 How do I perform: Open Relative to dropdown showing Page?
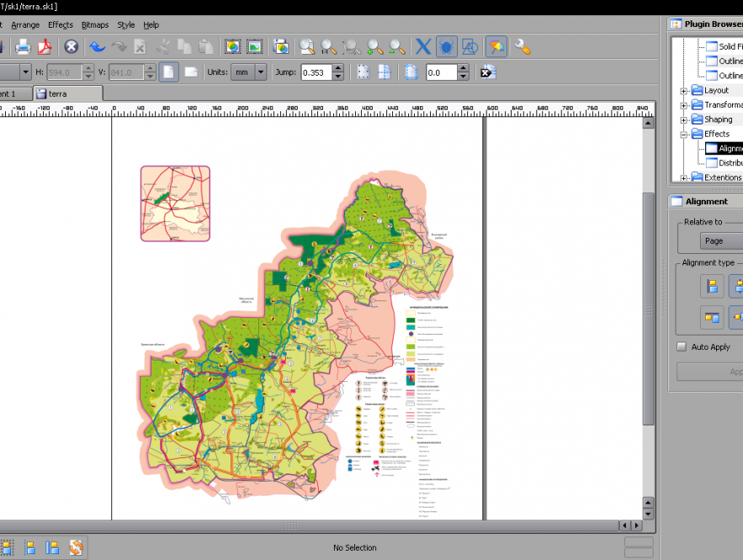click(x=721, y=241)
